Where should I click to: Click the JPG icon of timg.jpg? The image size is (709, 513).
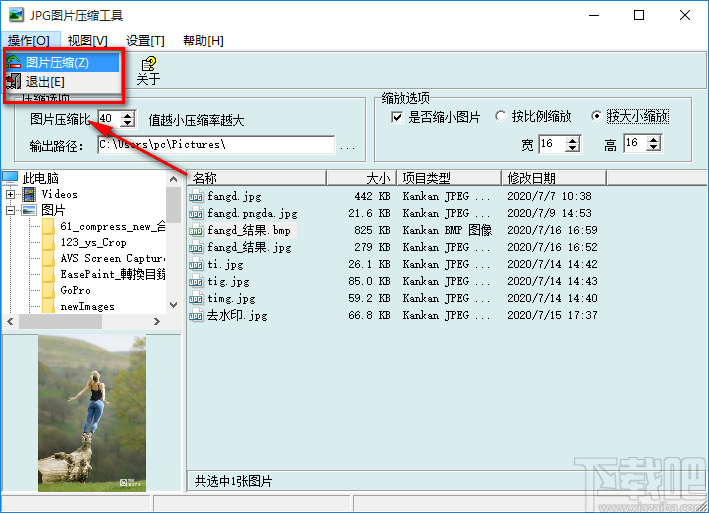pyautogui.click(x=196, y=299)
